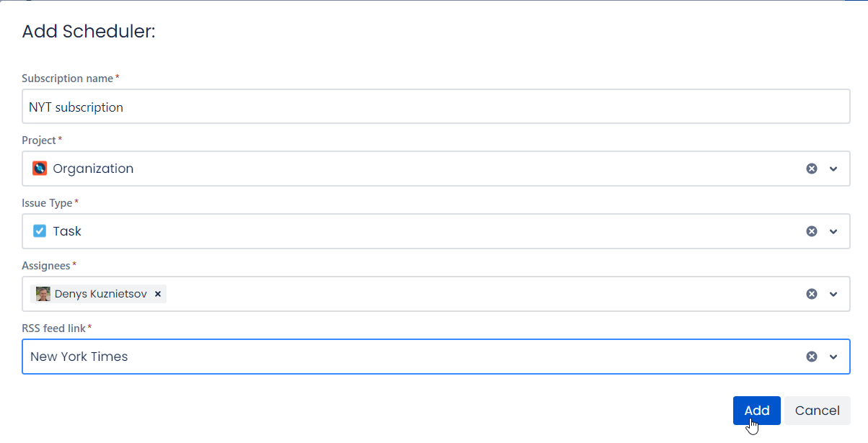Open the Issue Type dropdown arrow
The image size is (868, 443).
click(833, 231)
